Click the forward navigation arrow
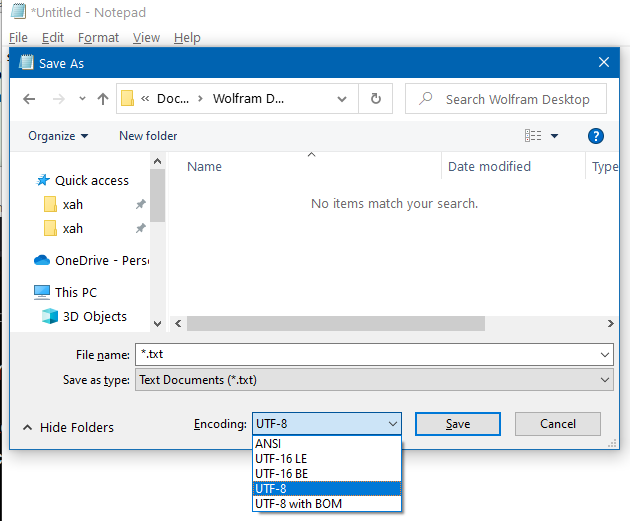Image resolution: width=630 pixels, height=521 pixels. (59, 98)
